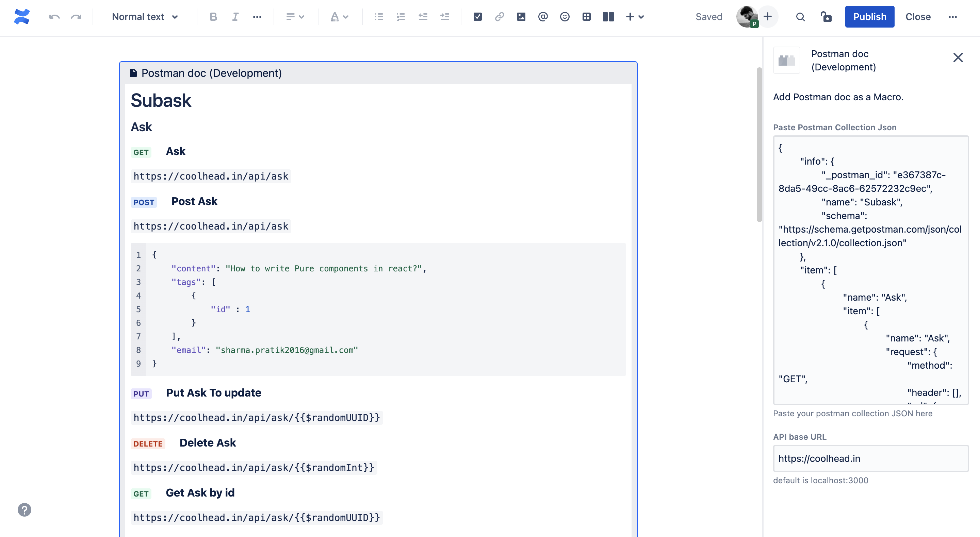Open the more actions menu beside Close

(x=952, y=17)
